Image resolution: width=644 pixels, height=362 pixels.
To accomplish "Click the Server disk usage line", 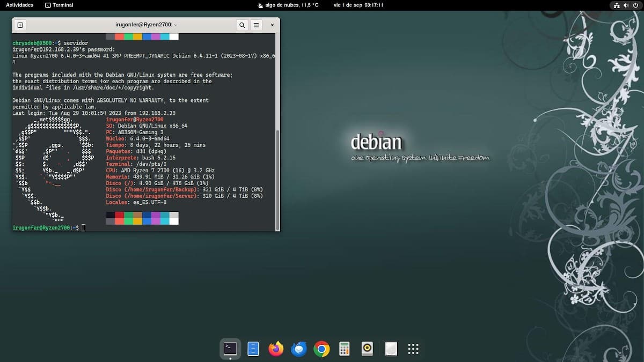I will (x=185, y=196).
